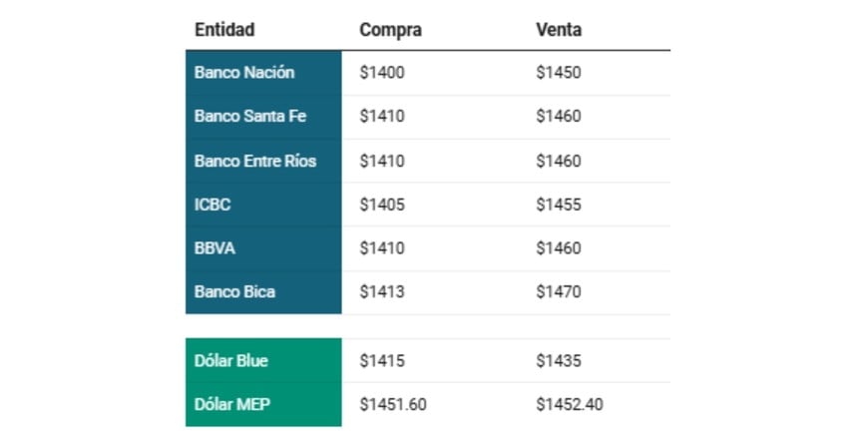Click the BBVA entity cell

[x=215, y=248]
